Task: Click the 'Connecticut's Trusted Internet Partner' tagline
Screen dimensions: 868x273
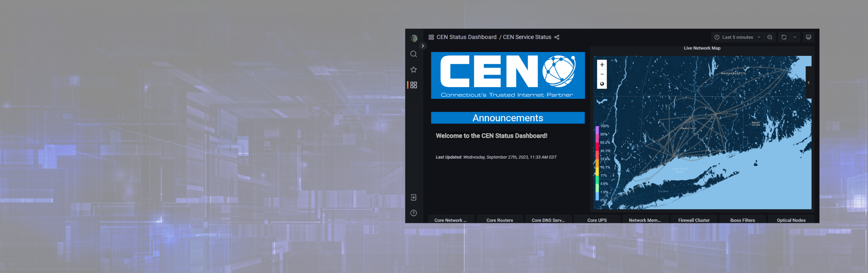Action: [507, 95]
